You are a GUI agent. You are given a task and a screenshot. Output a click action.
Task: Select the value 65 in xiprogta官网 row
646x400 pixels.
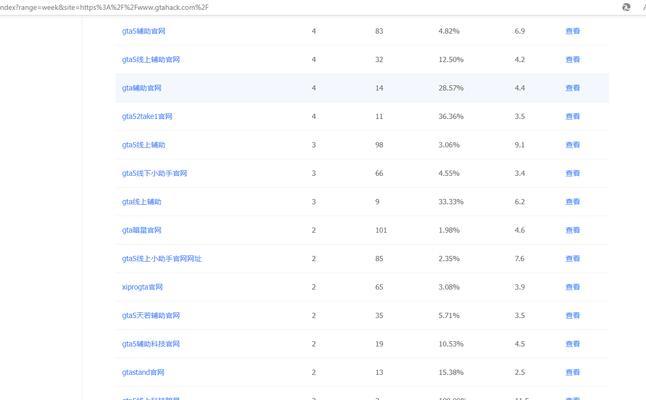pos(379,287)
